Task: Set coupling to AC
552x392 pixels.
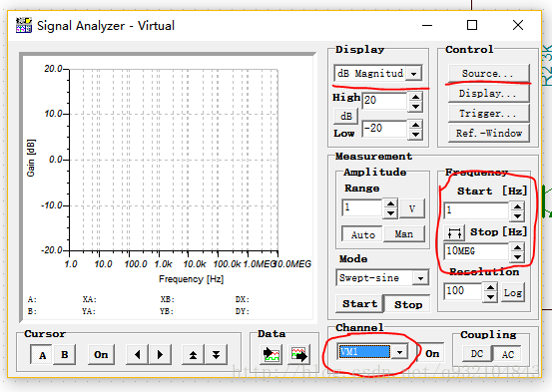Action: (508, 354)
